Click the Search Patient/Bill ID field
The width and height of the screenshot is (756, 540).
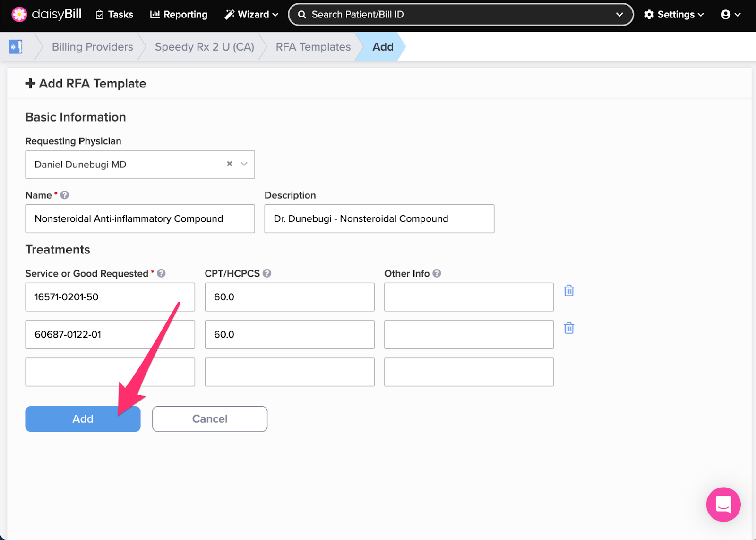(x=460, y=15)
